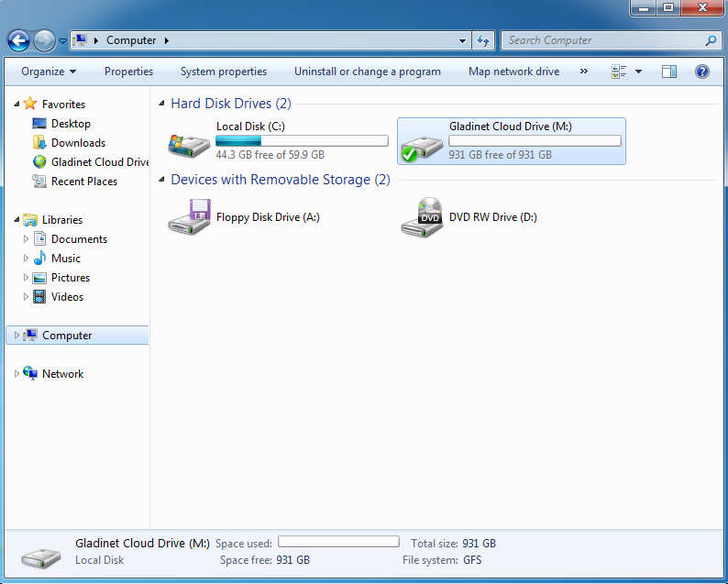Select the Videos library
The width and height of the screenshot is (728, 584).
(x=67, y=297)
